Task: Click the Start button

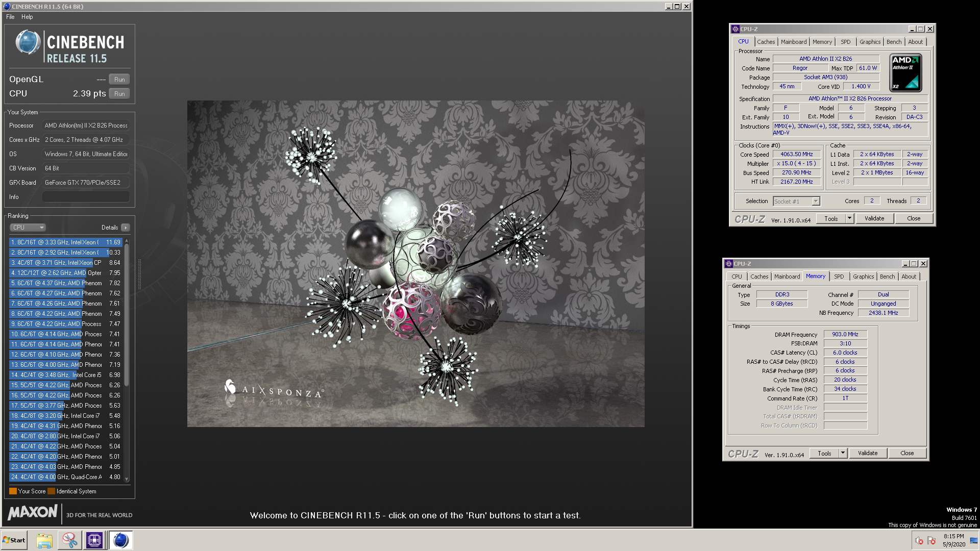Action: coord(14,540)
